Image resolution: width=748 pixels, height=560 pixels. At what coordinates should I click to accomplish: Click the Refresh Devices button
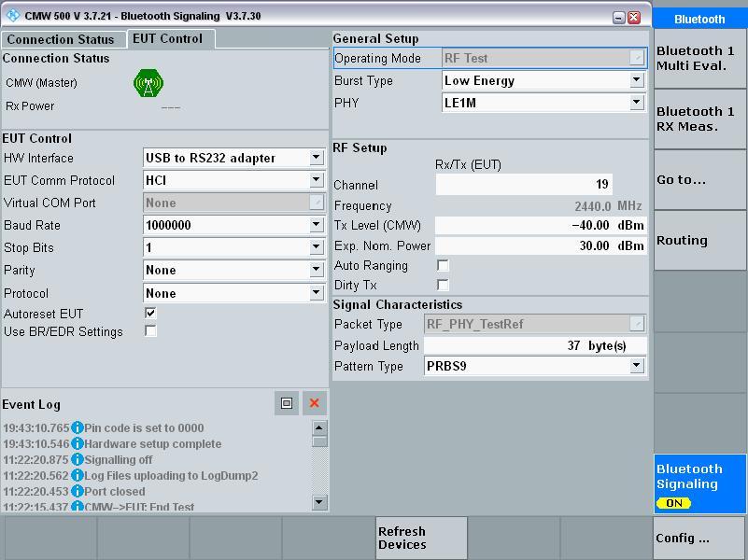click(421, 539)
